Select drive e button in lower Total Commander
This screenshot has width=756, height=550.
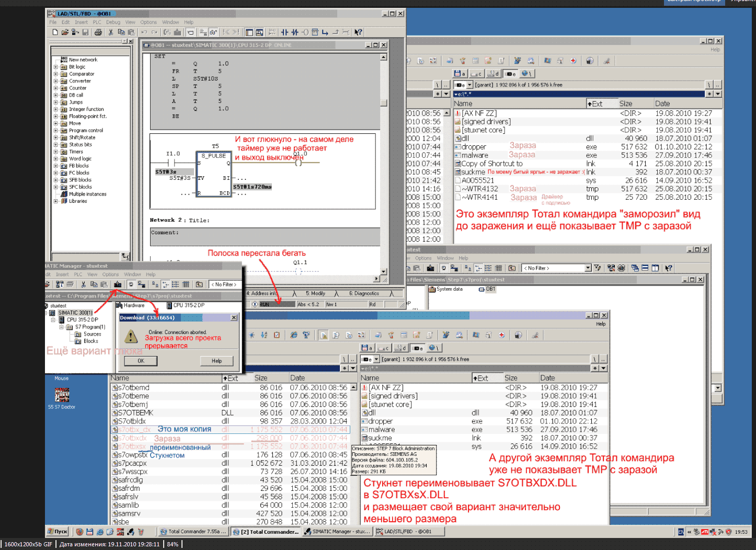point(417,348)
